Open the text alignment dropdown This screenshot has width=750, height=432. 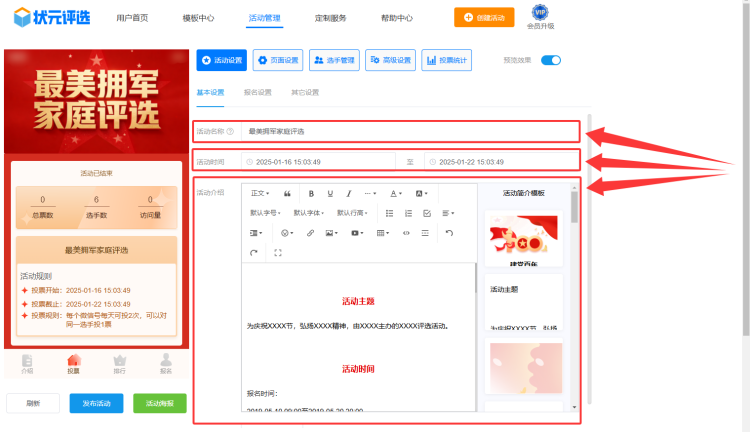tap(448, 213)
